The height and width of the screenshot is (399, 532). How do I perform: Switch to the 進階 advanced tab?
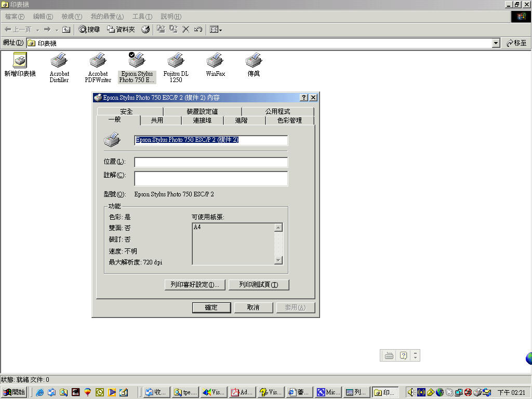241,120
